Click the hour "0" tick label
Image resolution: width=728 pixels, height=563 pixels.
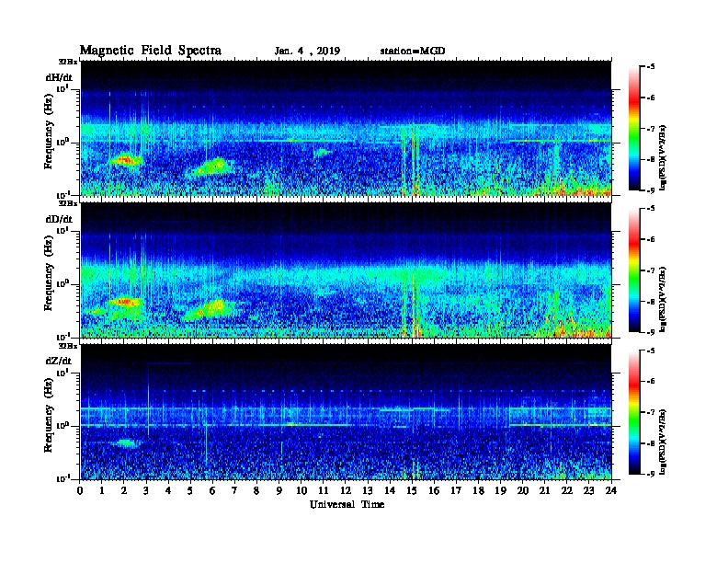point(80,490)
